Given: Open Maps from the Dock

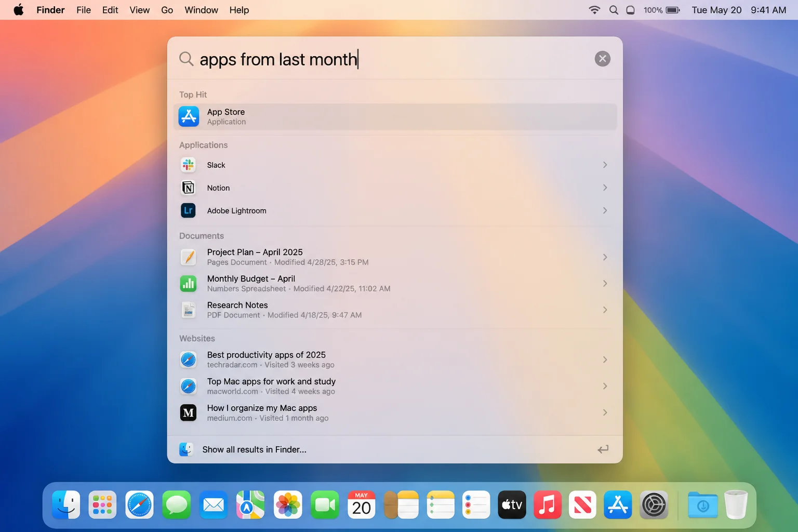Looking at the screenshot, I should (250, 504).
